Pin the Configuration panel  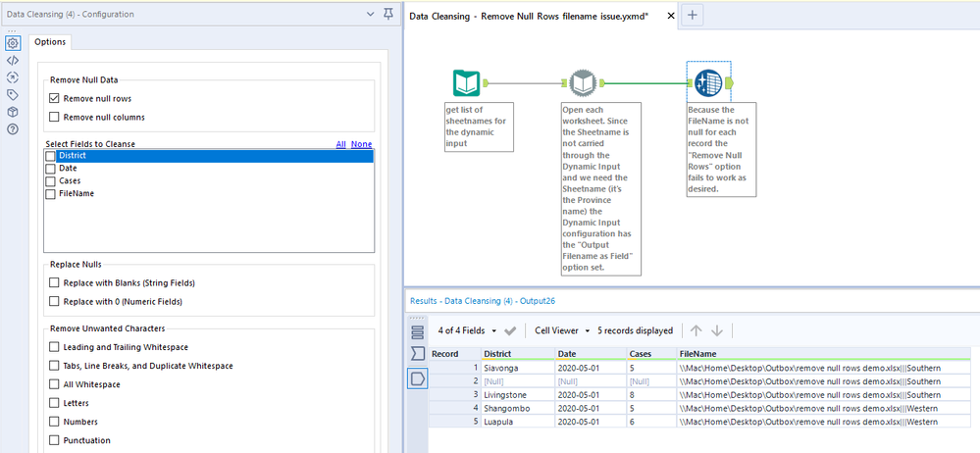[x=388, y=14]
